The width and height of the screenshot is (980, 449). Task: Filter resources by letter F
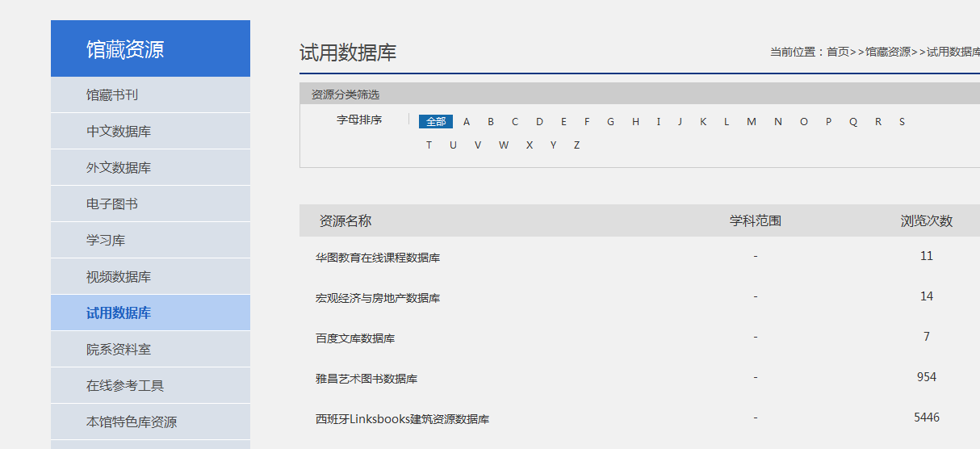click(587, 122)
